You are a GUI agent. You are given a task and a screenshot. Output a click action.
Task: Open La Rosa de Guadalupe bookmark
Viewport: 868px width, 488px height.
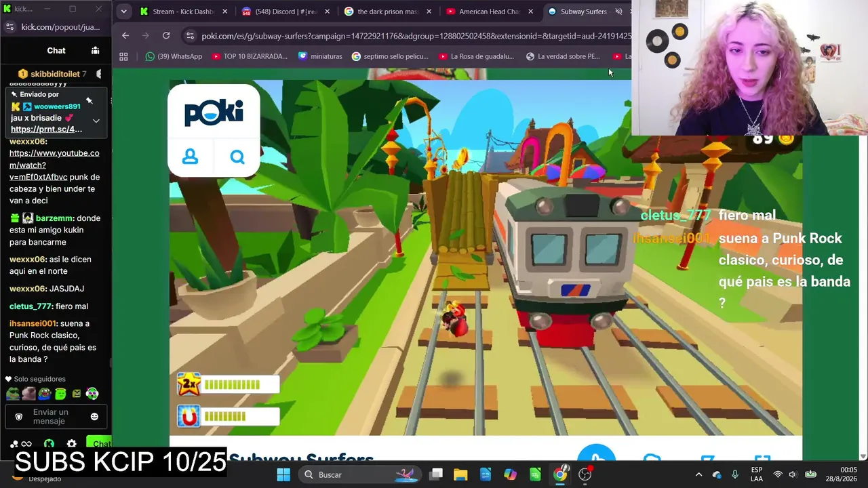[x=477, y=56]
